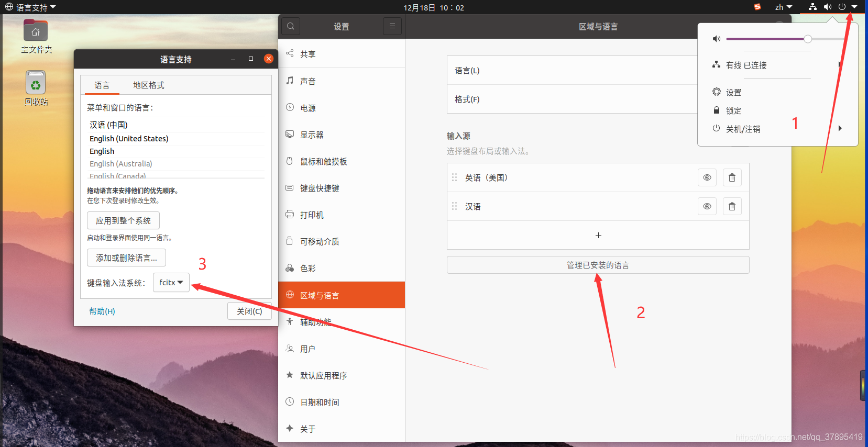Open the 电源 power settings
This screenshot has width=868, height=447.
click(x=342, y=108)
